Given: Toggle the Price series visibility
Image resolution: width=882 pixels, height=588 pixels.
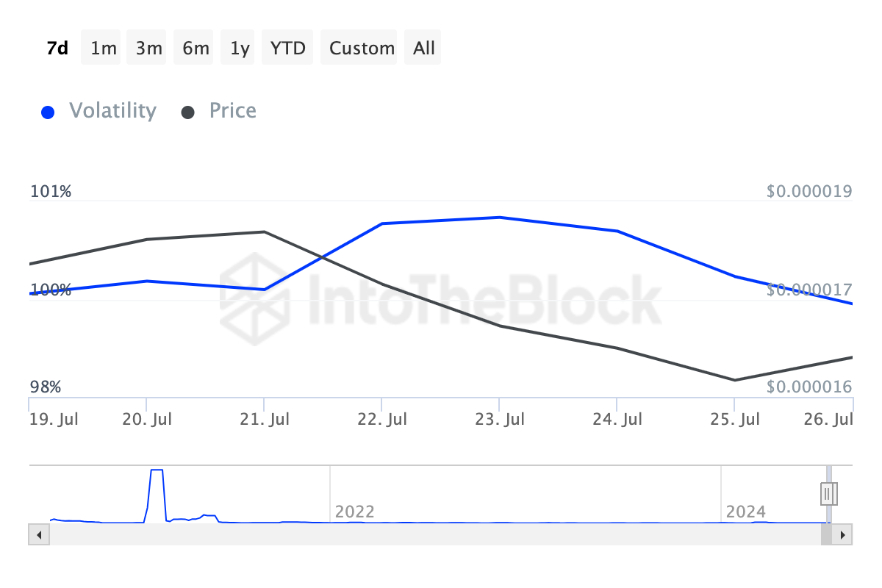Looking at the screenshot, I should (x=232, y=111).
